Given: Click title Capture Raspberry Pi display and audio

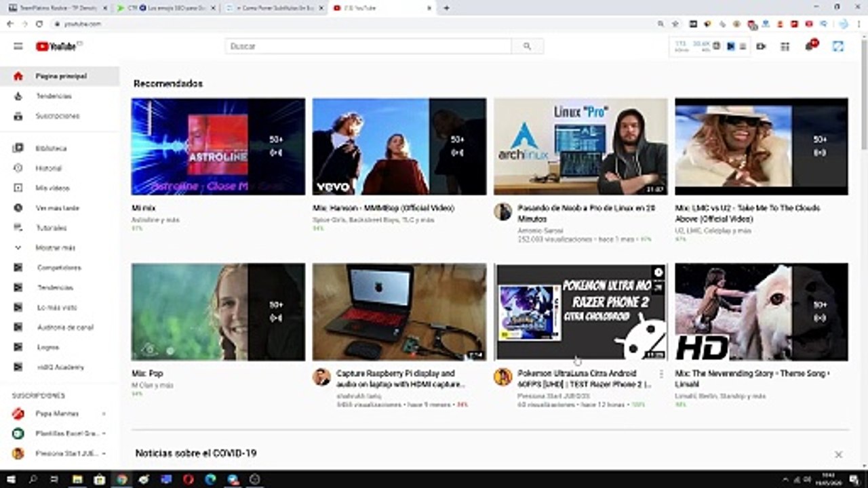Looking at the screenshot, I should click(400, 379).
